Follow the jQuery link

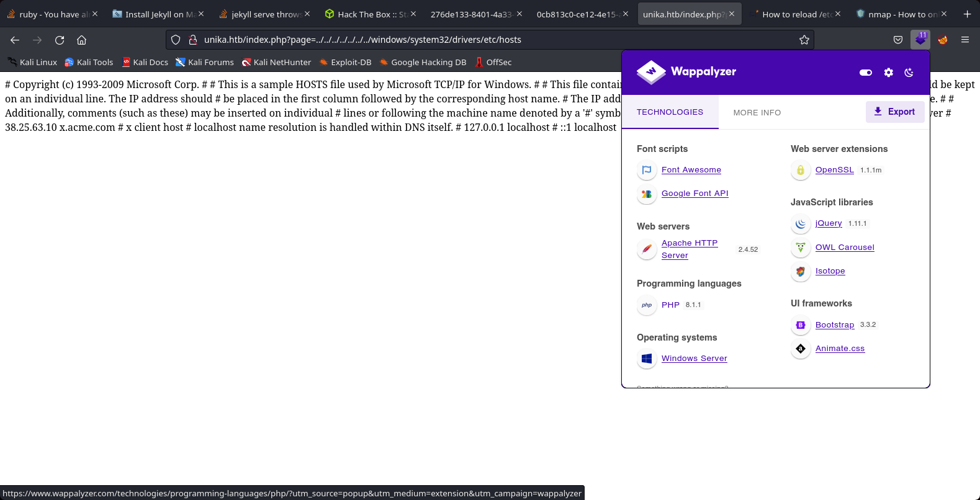pyautogui.click(x=829, y=223)
